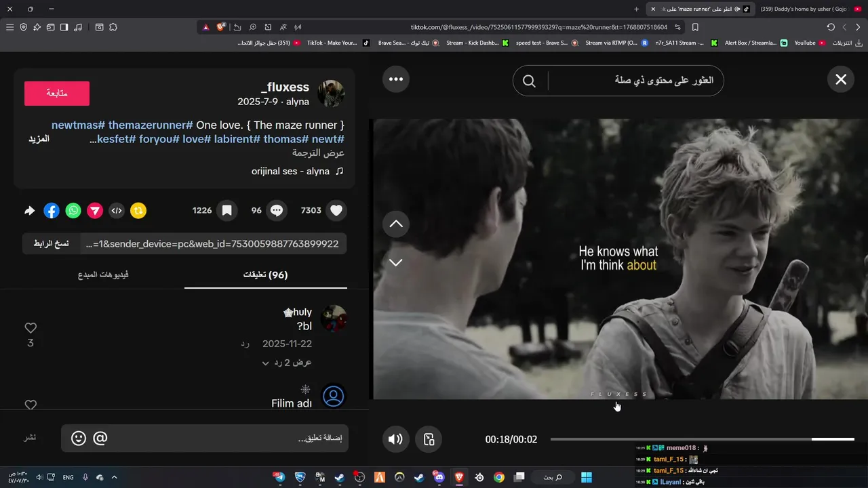Bookmark the video with the save icon
This screenshot has height=488, width=868.
pyautogui.click(x=227, y=210)
